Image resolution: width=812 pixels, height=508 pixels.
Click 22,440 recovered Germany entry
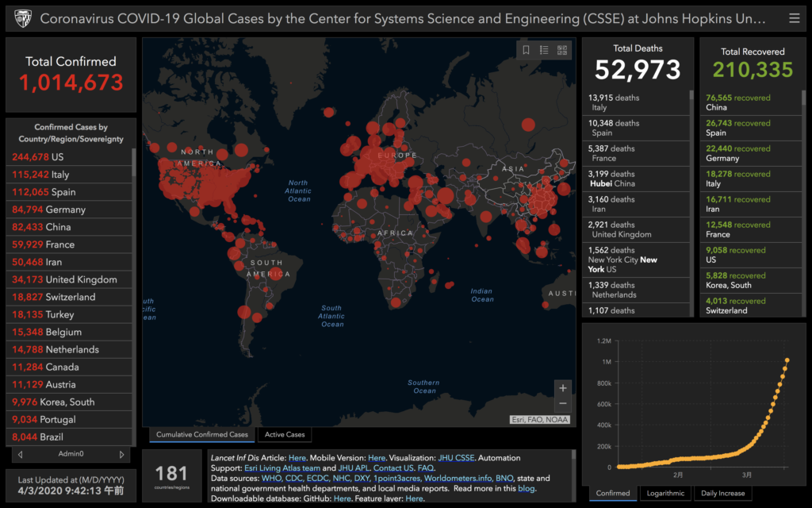point(750,153)
